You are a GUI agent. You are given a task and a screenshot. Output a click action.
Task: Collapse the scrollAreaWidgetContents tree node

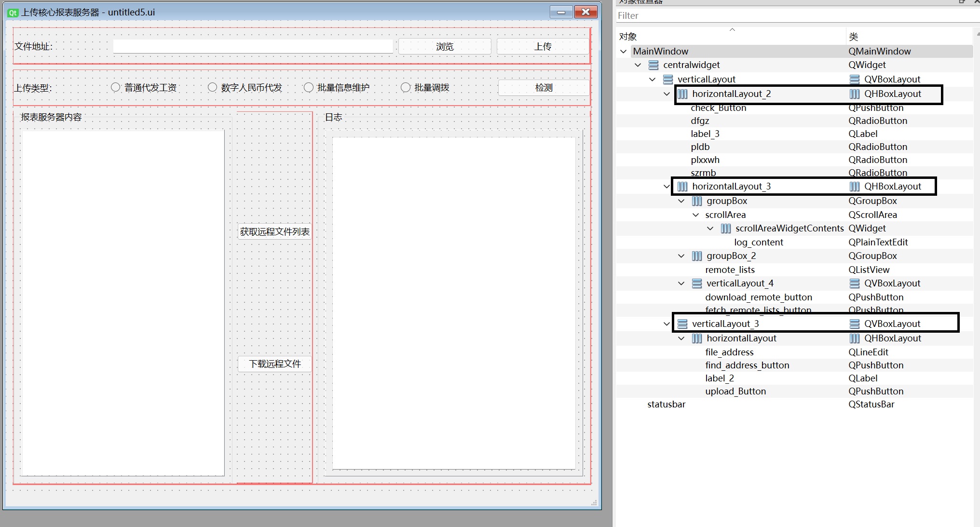(x=710, y=229)
